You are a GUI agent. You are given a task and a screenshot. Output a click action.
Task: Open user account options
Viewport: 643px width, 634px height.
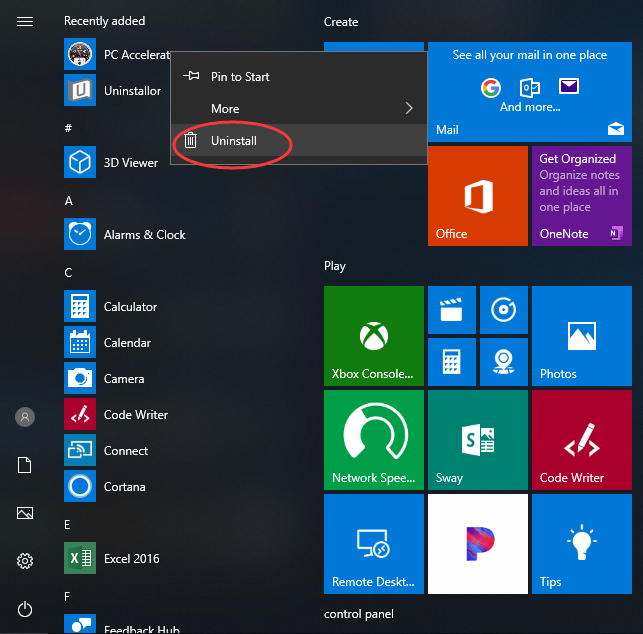[25, 417]
